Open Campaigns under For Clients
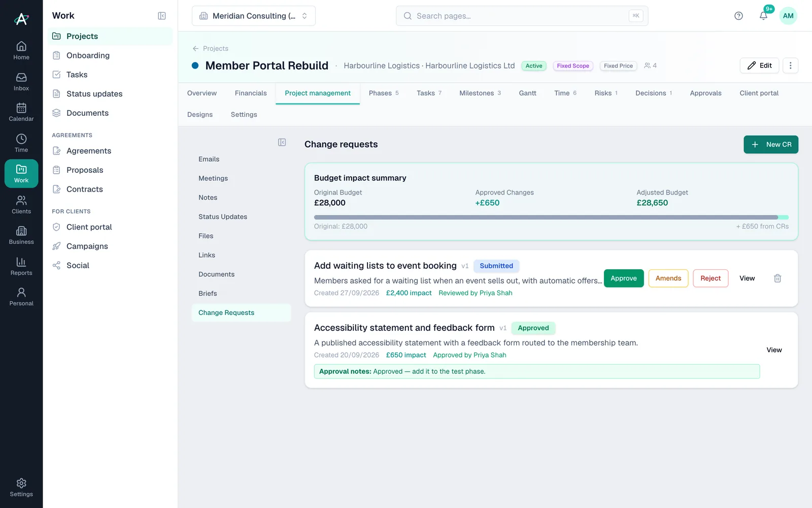 pos(110,246)
